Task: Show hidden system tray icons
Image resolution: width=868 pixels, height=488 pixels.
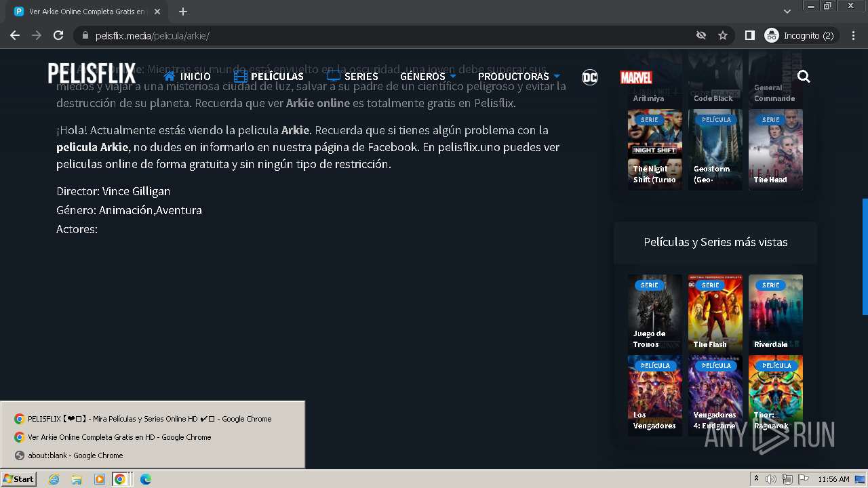Action: click(756, 479)
